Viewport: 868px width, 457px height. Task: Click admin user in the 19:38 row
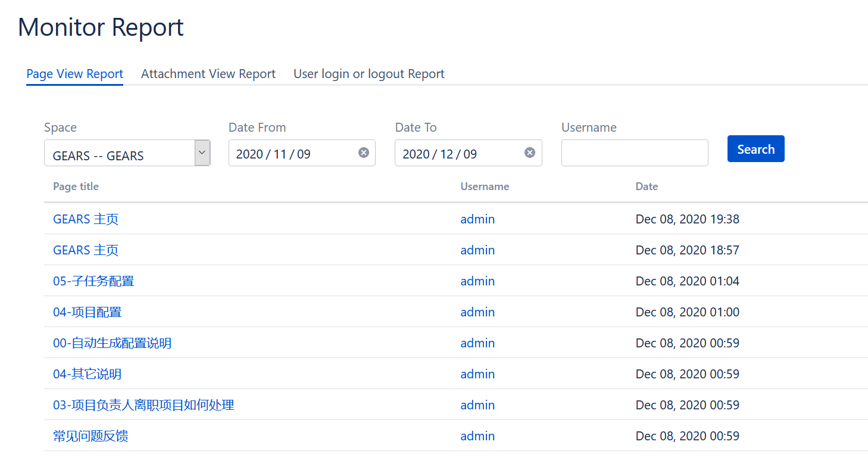[477, 219]
